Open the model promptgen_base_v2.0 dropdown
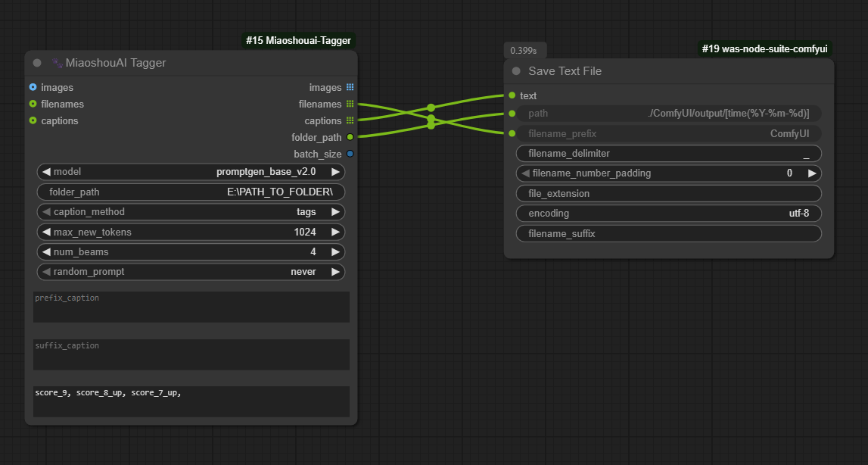 pos(191,172)
